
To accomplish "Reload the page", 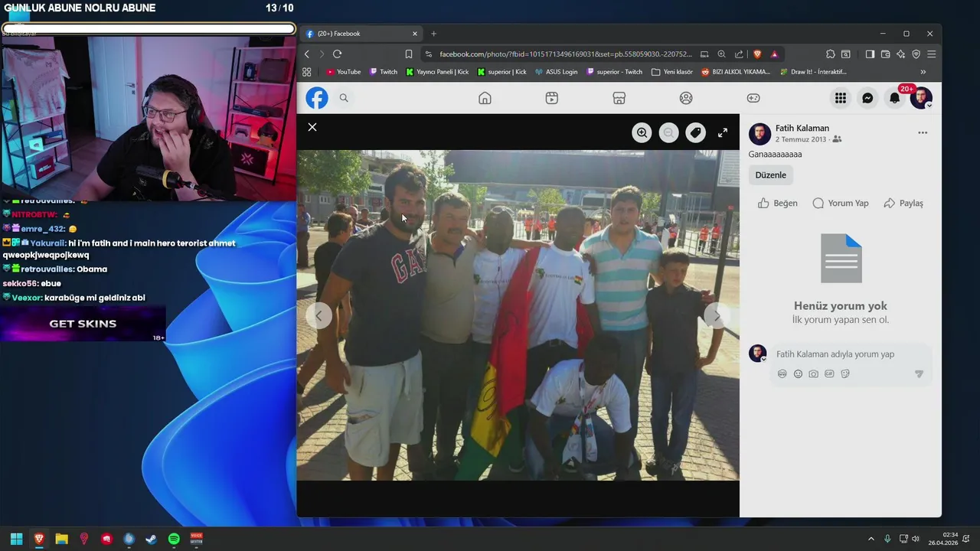I will pyautogui.click(x=337, y=54).
